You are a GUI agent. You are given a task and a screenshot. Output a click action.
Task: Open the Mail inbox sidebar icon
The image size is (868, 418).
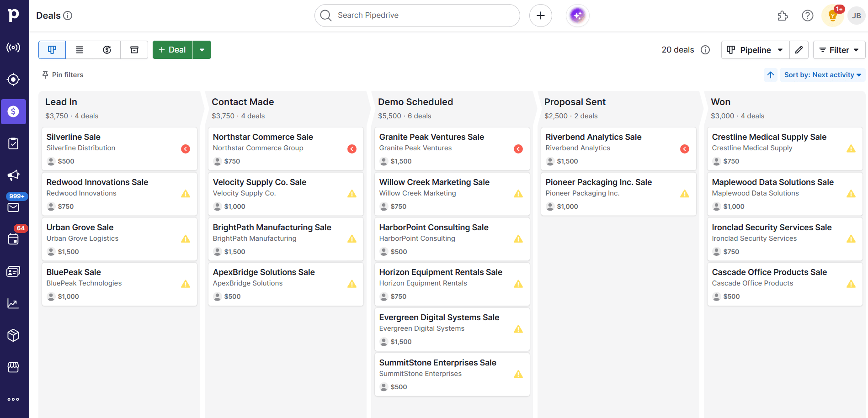tap(13, 207)
